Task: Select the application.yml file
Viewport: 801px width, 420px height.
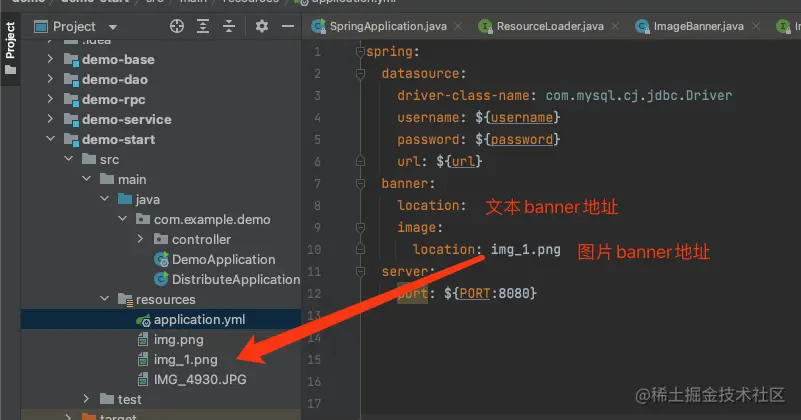Action: click(199, 319)
